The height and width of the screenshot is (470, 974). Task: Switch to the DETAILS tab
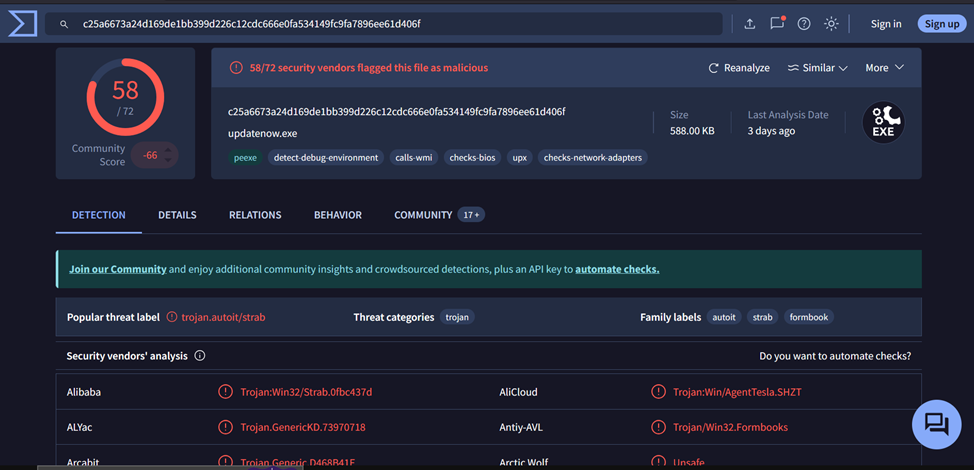tap(177, 215)
